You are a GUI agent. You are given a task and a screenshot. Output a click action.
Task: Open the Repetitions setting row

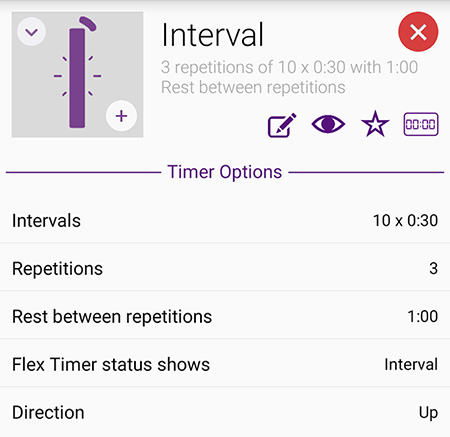pos(225,268)
